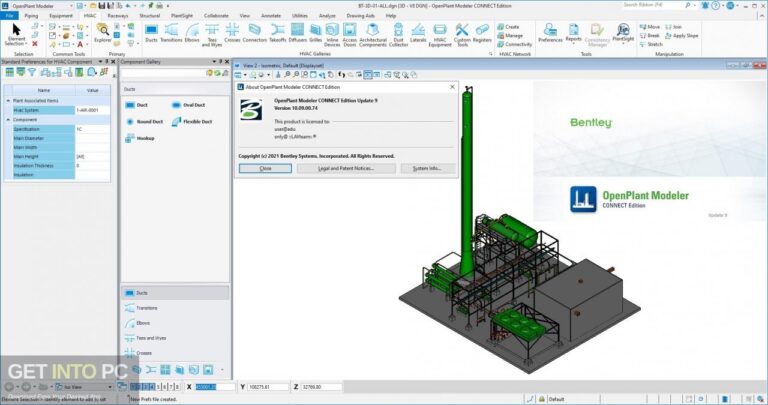Open the HVAC Equipment gallery
This screenshot has width=768, height=405.
click(440, 34)
